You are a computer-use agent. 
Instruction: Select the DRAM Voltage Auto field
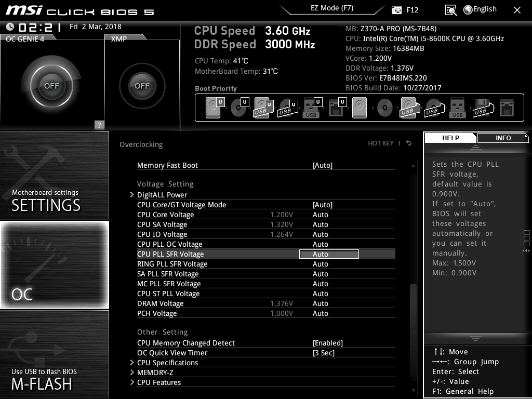pyautogui.click(x=320, y=303)
